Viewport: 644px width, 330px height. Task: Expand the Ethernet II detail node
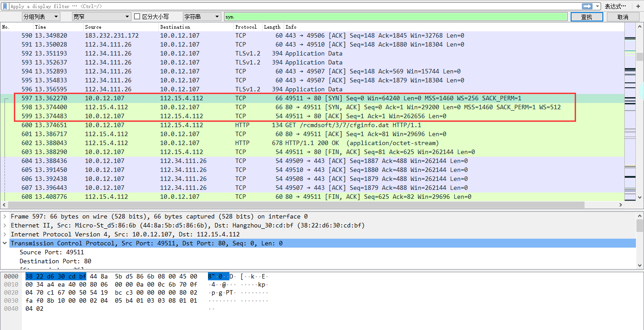coord(5,225)
